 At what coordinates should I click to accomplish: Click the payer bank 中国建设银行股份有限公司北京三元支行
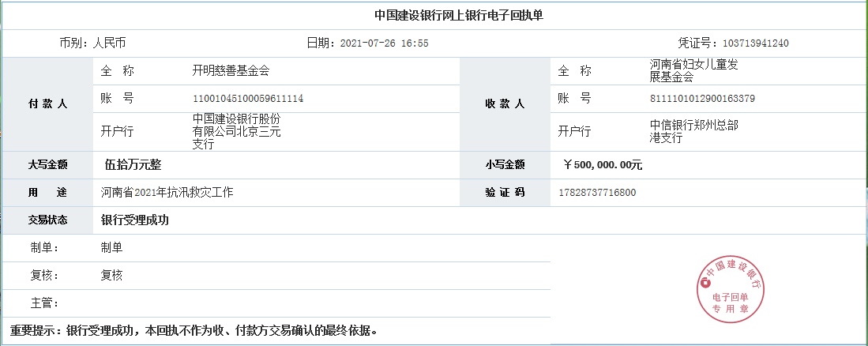(x=237, y=131)
